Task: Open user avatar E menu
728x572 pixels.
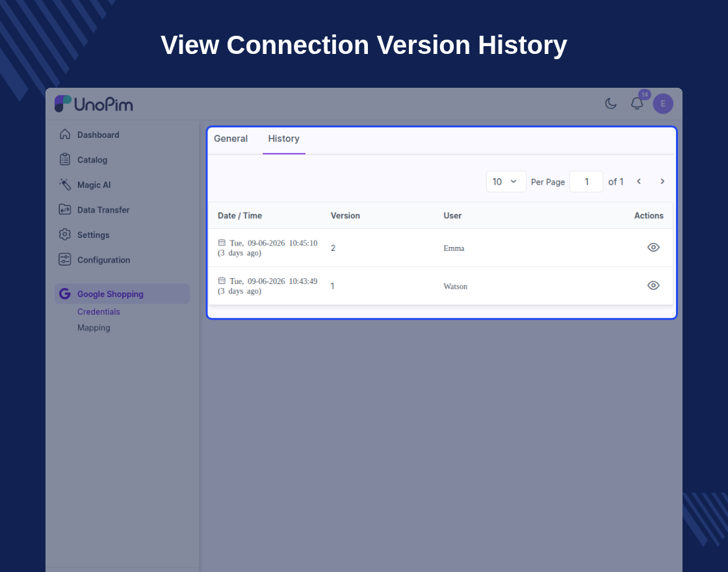Action: (663, 103)
